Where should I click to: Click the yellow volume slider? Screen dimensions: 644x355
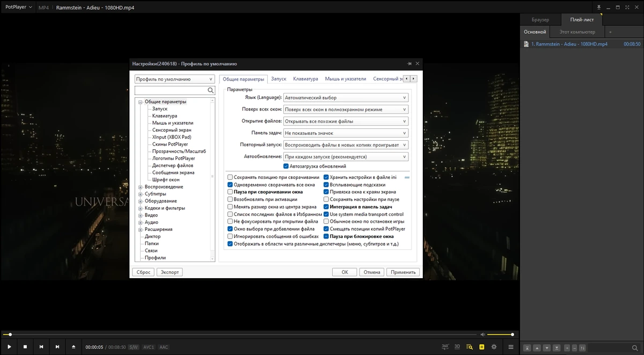point(500,335)
